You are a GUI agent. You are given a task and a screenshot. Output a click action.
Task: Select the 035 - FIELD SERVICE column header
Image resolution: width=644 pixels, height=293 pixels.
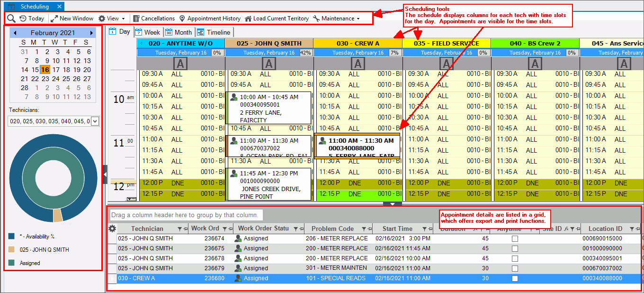click(447, 43)
